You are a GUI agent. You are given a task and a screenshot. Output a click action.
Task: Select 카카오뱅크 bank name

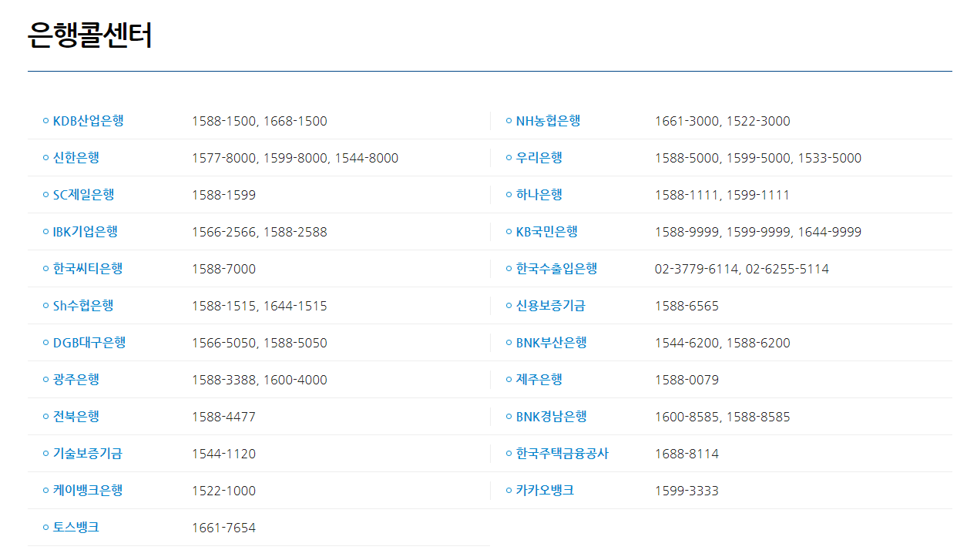point(545,491)
